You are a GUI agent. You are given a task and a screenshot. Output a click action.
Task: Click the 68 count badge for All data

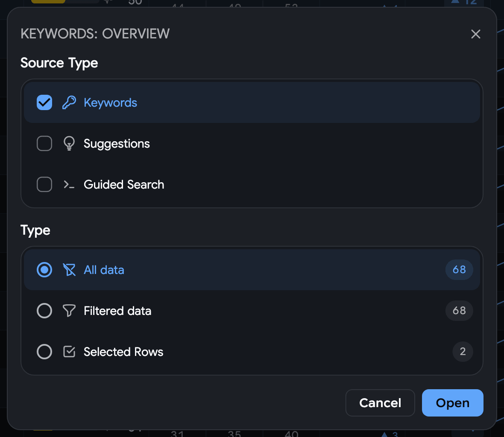(x=459, y=270)
